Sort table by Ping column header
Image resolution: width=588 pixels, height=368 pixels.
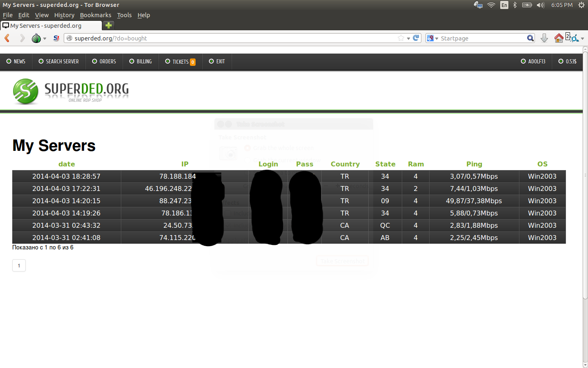474,164
